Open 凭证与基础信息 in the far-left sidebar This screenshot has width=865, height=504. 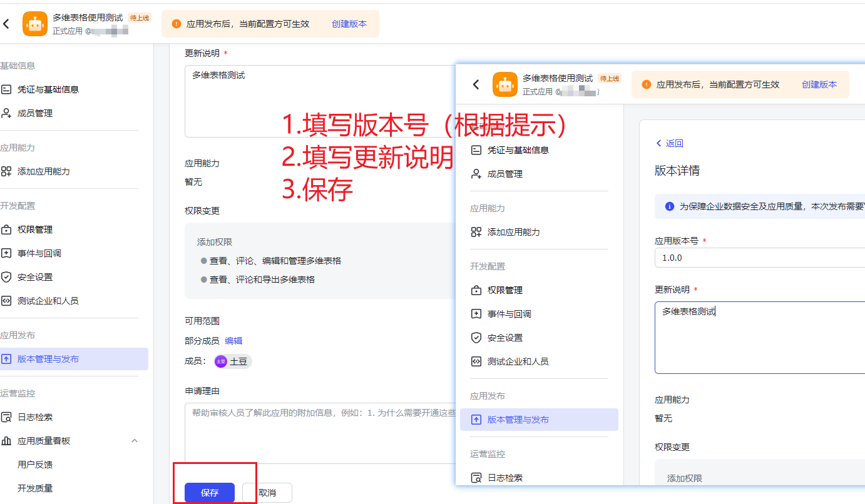[x=48, y=89]
